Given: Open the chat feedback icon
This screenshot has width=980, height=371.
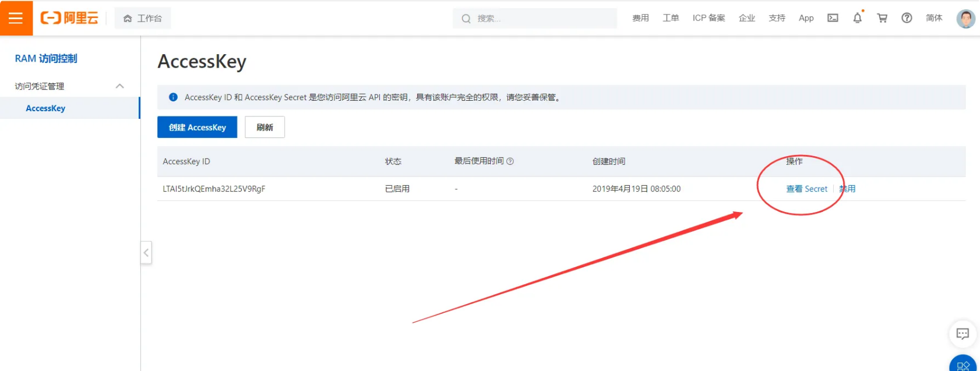Looking at the screenshot, I should pos(963,334).
